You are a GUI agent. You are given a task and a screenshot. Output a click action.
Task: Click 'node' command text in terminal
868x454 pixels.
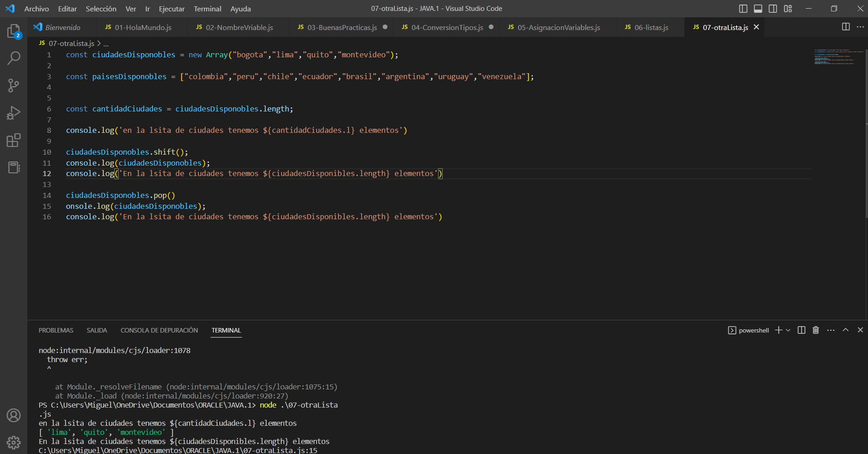coord(268,405)
